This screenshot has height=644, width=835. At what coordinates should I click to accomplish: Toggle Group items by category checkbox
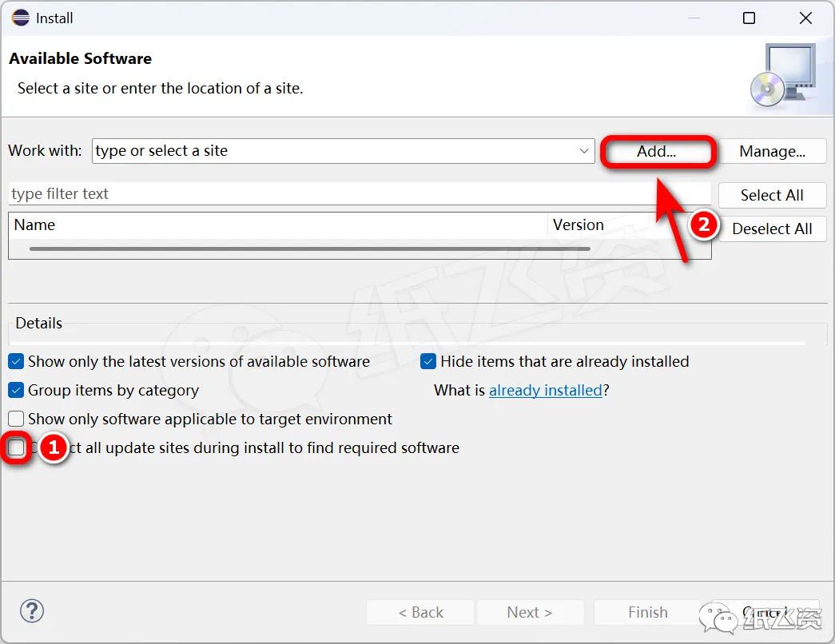pyautogui.click(x=16, y=391)
